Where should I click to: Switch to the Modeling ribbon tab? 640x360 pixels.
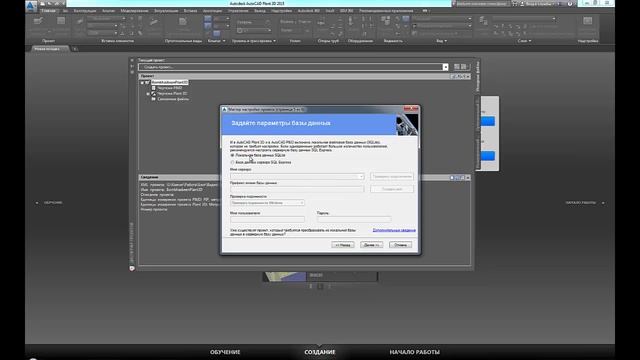point(134,11)
